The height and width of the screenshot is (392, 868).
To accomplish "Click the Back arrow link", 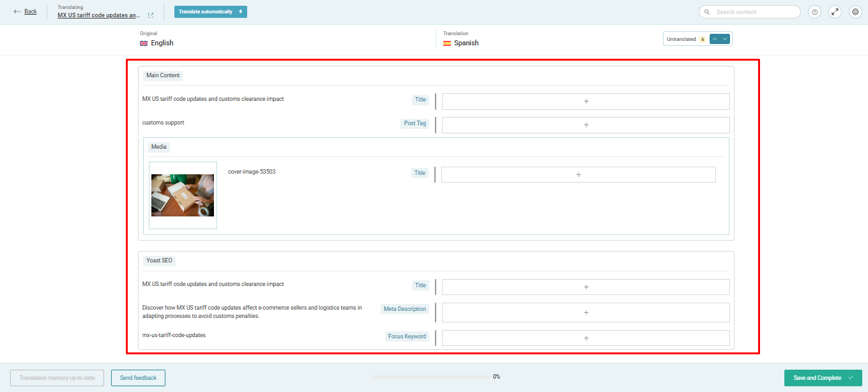I will 26,11.
